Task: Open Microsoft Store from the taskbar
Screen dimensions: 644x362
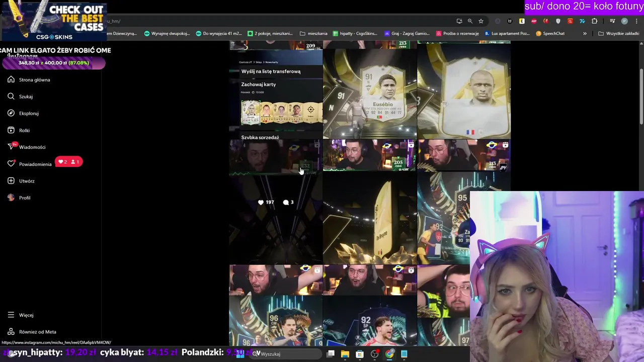Action: click(360, 354)
